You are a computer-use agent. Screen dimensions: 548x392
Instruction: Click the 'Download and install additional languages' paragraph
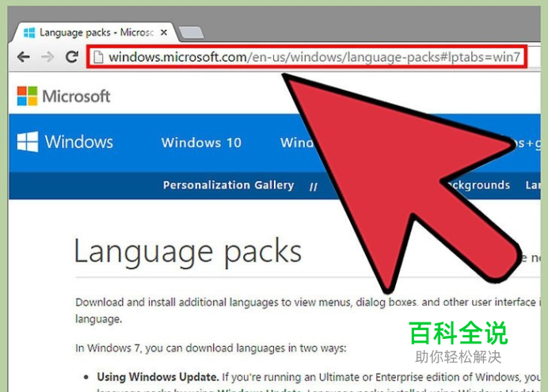[x=307, y=310]
